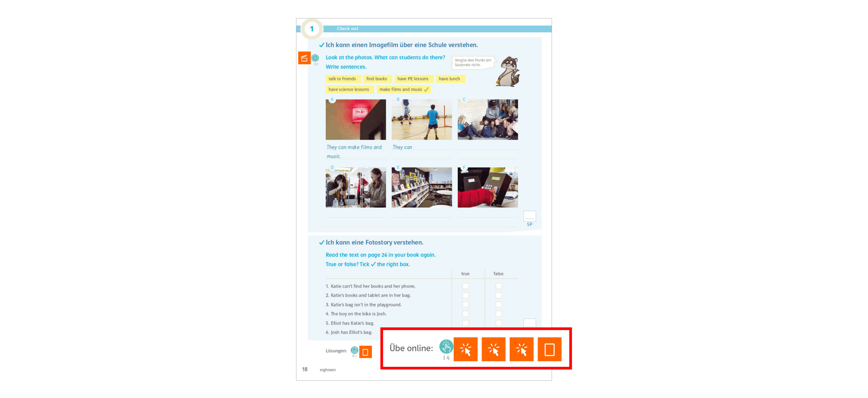Tick true for bag isn't in the playground
Image resolution: width=868 pixels, height=398 pixels.
[465, 305]
